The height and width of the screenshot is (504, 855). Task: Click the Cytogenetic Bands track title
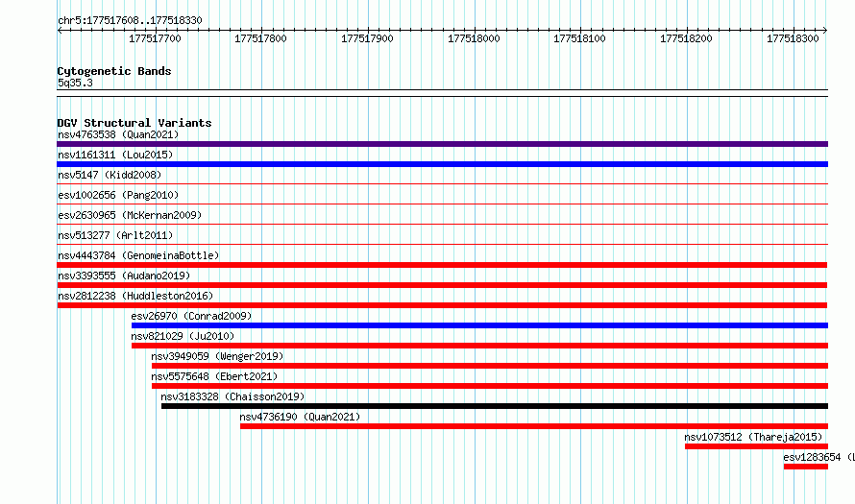(x=114, y=71)
